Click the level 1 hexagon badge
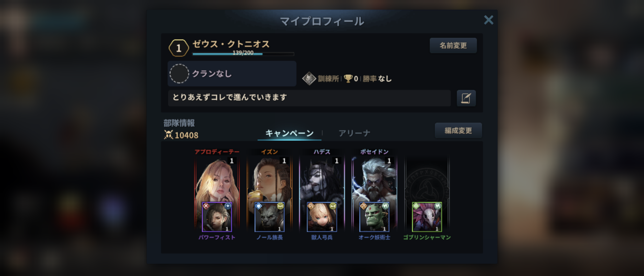The image size is (644, 276). (x=179, y=48)
